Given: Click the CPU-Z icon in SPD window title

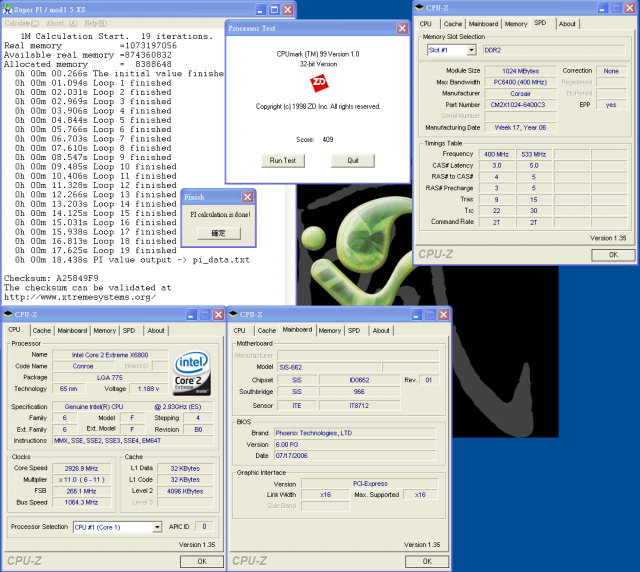Looking at the screenshot, I should point(420,7).
